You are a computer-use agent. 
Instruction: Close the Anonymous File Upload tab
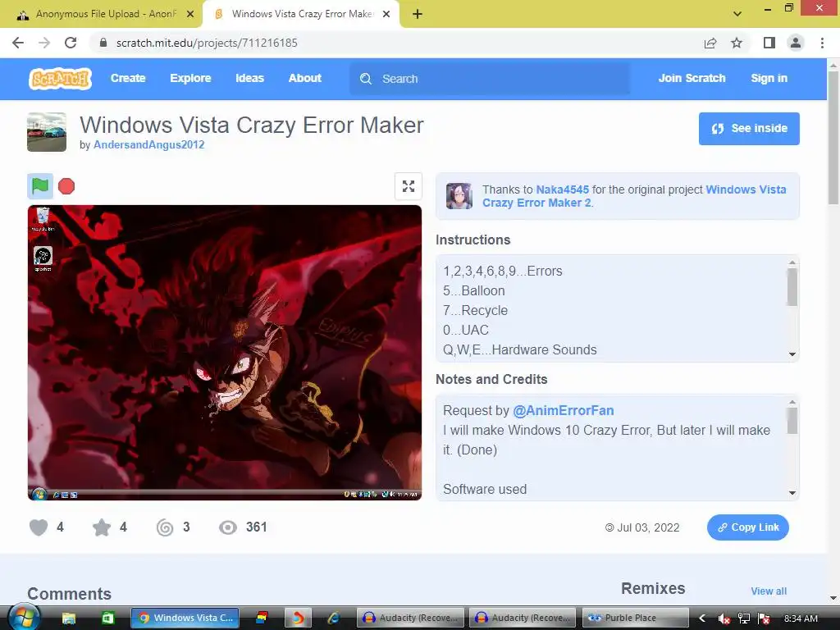pos(190,14)
